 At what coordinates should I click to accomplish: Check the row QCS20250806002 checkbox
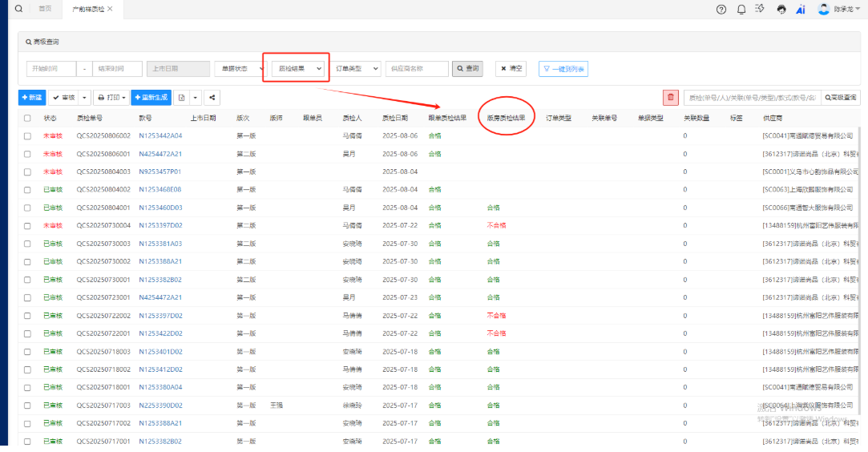tap(27, 136)
